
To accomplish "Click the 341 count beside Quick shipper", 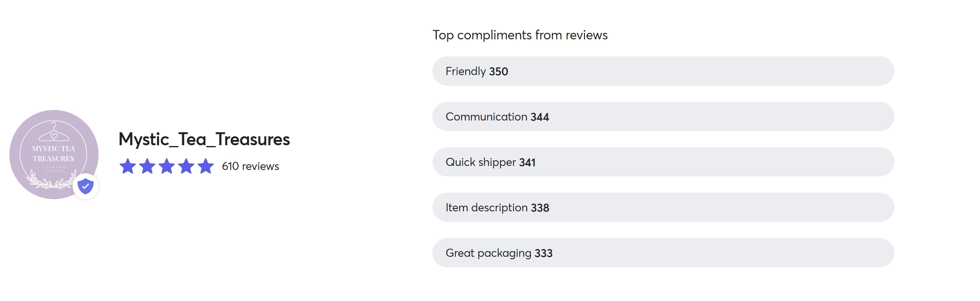I will pos(527,162).
